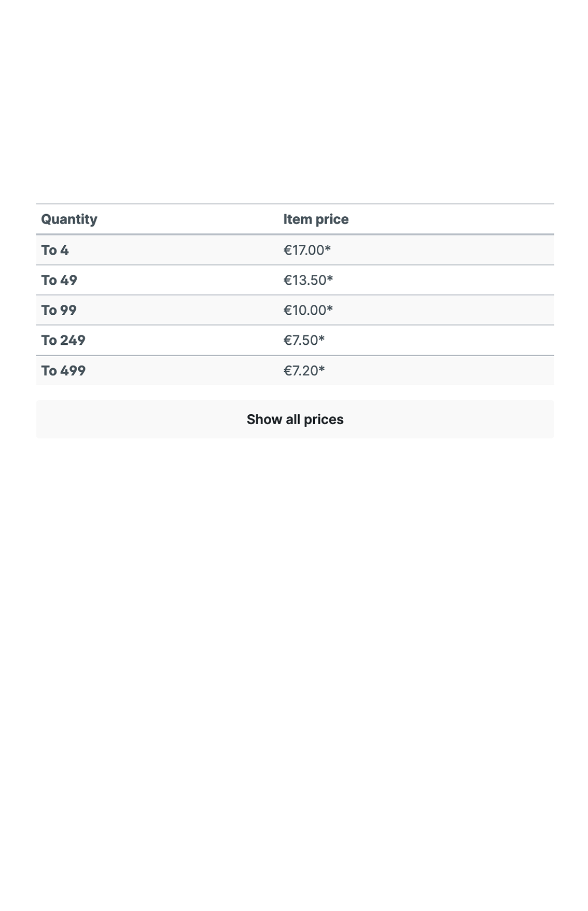Select the To 249 quantity row
Screen dimensions: 588x911
coord(295,340)
